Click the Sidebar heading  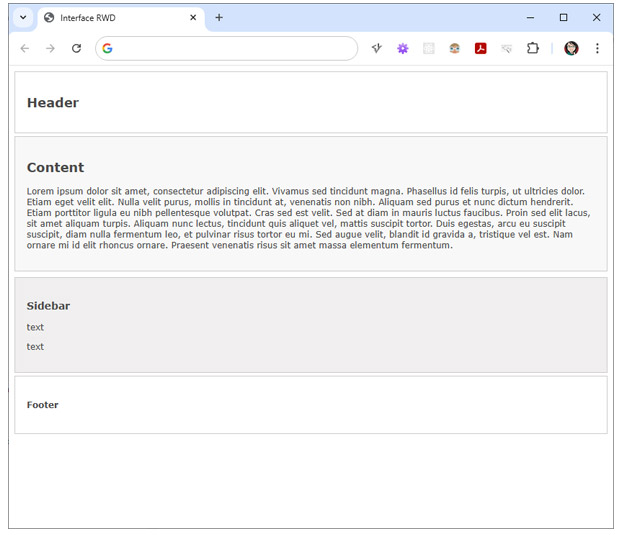48,306
